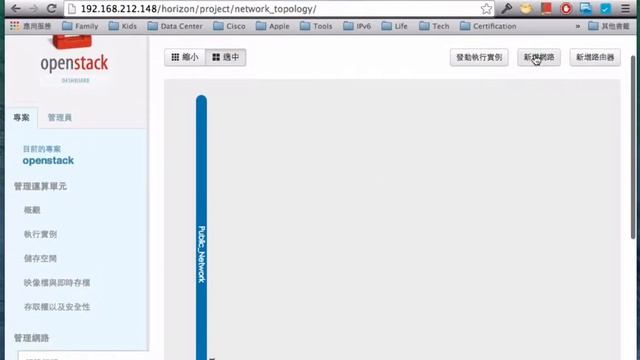This screenshot has width=640, height=360.
Task: Switch topology to 縮小 view
Action: pos(185,57)
